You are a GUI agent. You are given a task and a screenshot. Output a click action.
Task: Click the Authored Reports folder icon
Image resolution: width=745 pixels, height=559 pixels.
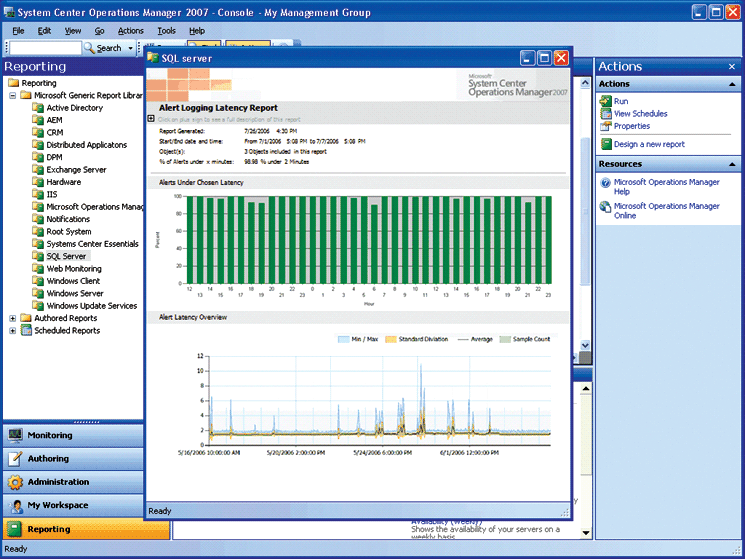[x=26, y=318]
